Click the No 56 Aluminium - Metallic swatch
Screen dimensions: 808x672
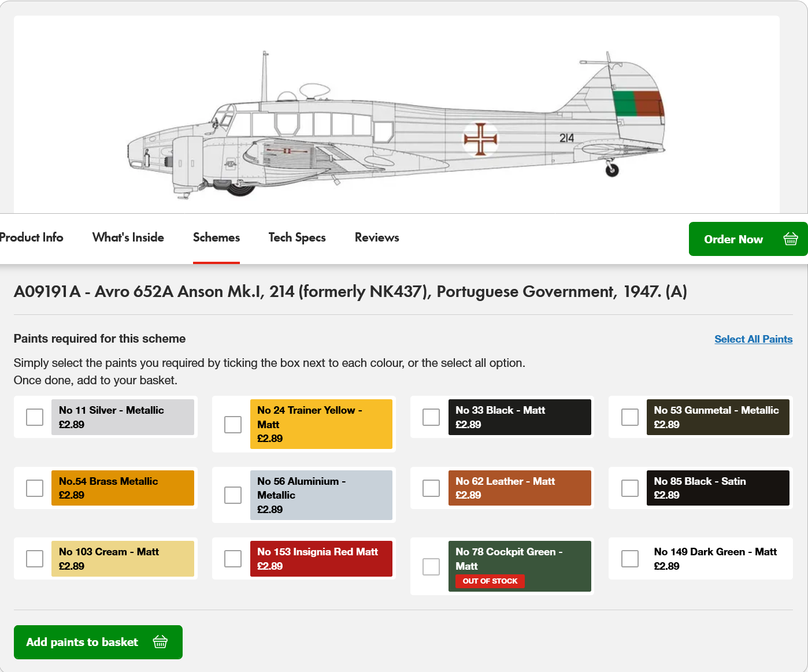pyautogui.click(x=321, y=495)
